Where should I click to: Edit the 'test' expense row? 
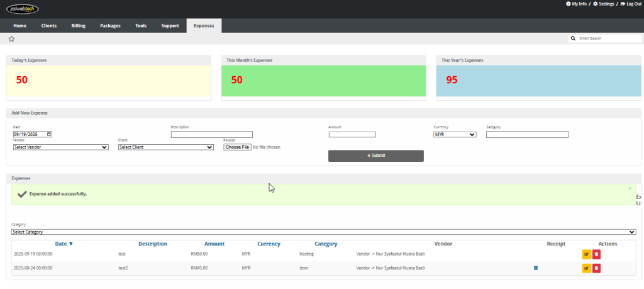click(586, 254)
